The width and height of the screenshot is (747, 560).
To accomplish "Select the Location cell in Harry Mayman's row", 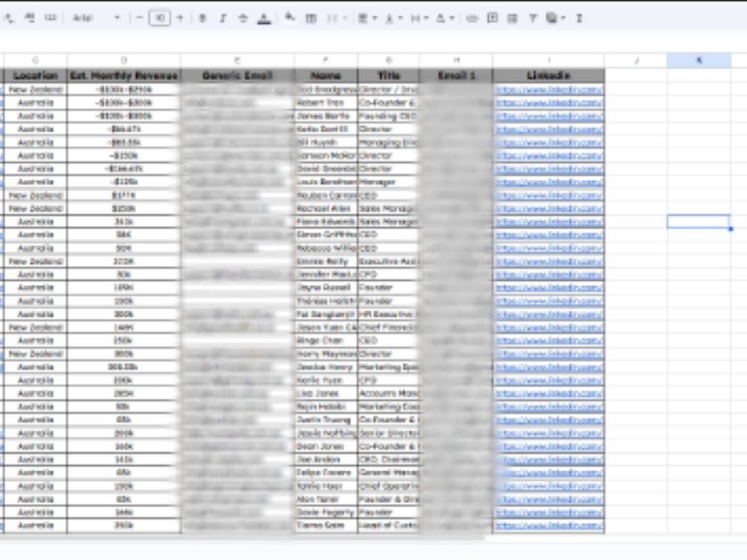I will [x=35, y=354].
